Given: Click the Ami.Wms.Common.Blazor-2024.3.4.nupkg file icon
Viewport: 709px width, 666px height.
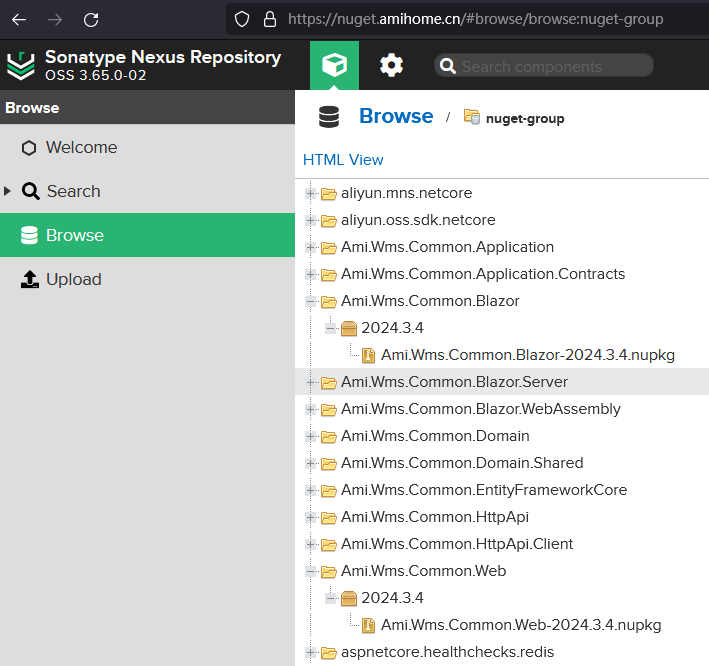Looking at the screenshot, I should point(368,355).
